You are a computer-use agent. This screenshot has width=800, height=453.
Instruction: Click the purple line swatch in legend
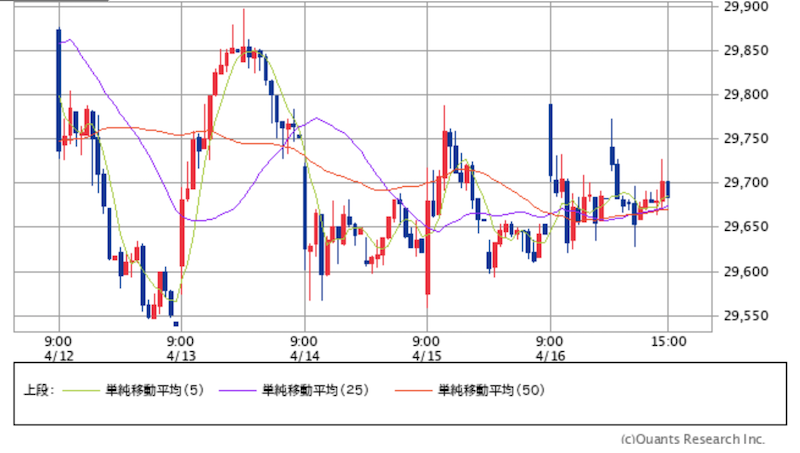tap(237, 391)
